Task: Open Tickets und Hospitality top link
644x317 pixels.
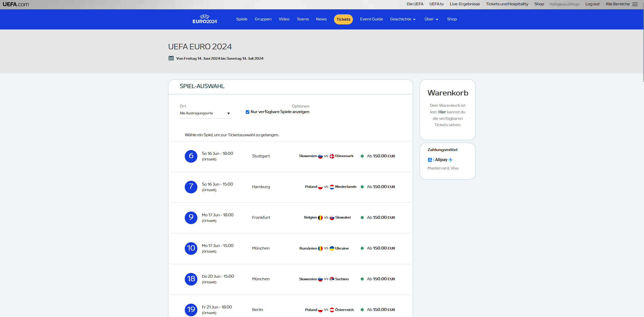Action: (507, 4)
